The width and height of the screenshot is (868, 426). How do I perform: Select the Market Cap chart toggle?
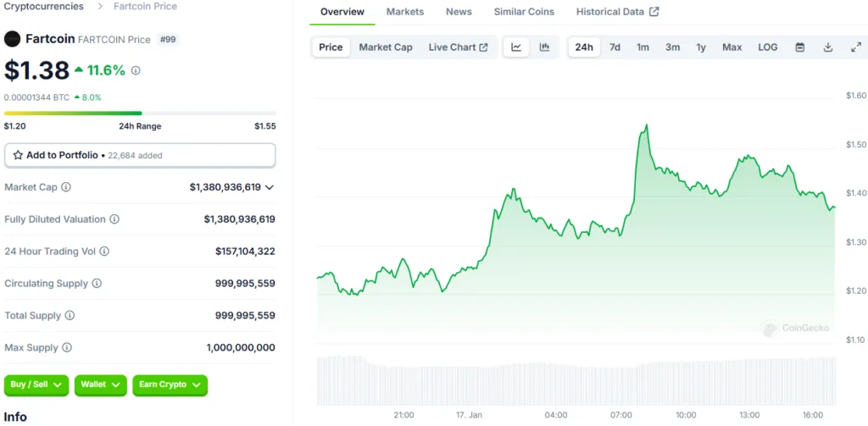point(386,47)
